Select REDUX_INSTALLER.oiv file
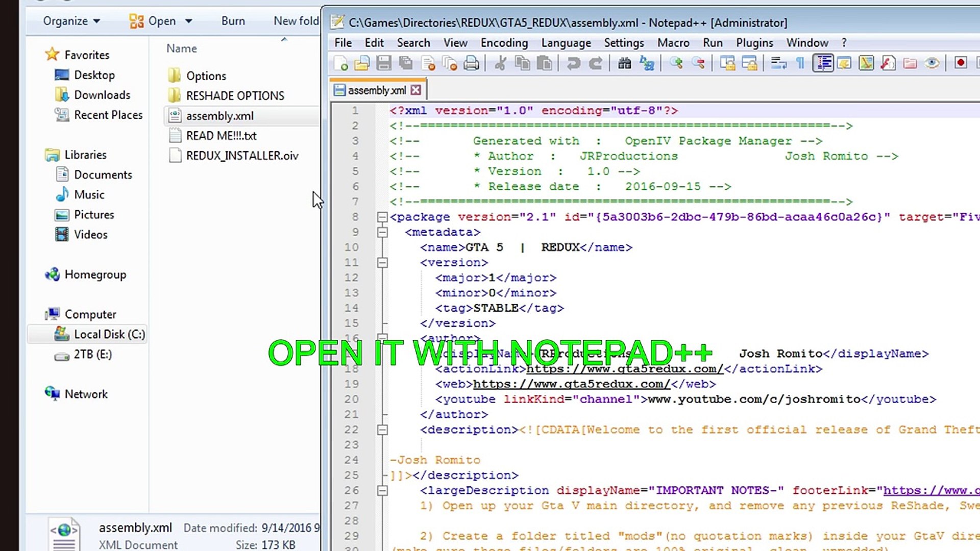This screenshot has height=551, width=980. click(x=242, y=156)
